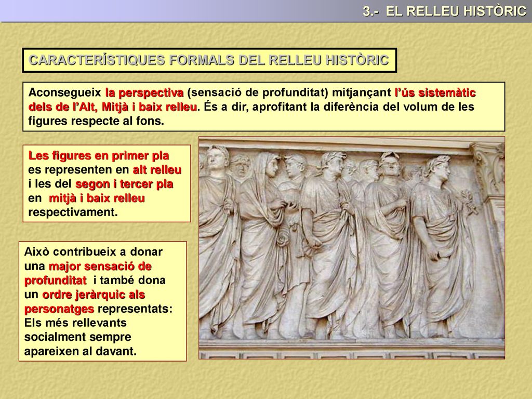Click the red phrase 'l'ús sistemàtic'

pos(435,92)
